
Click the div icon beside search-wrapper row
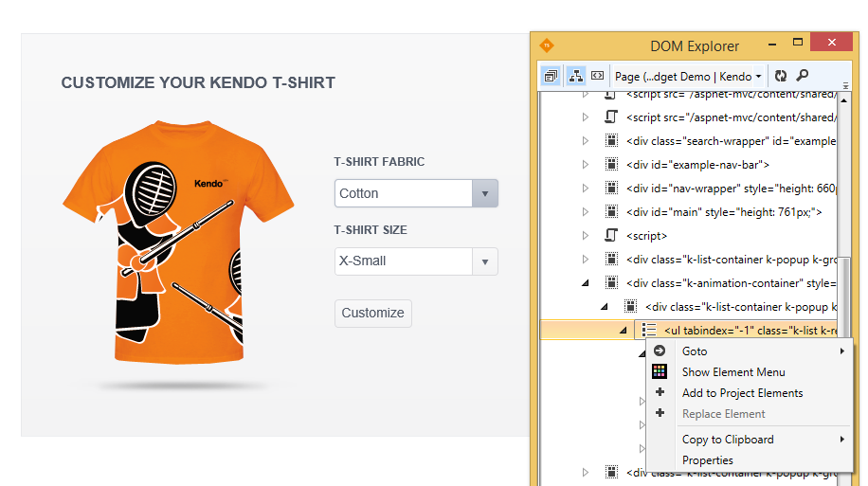pos(611,140)
